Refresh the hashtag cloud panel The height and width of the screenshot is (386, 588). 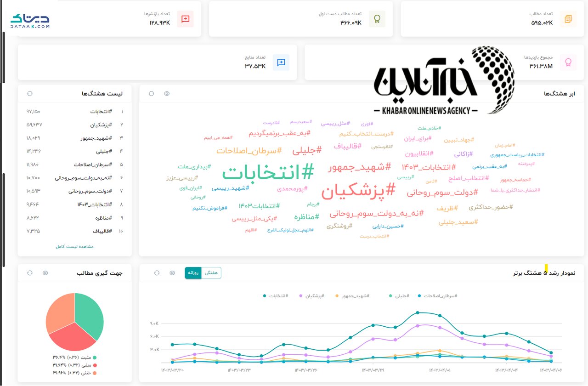(x=151, y=93)
